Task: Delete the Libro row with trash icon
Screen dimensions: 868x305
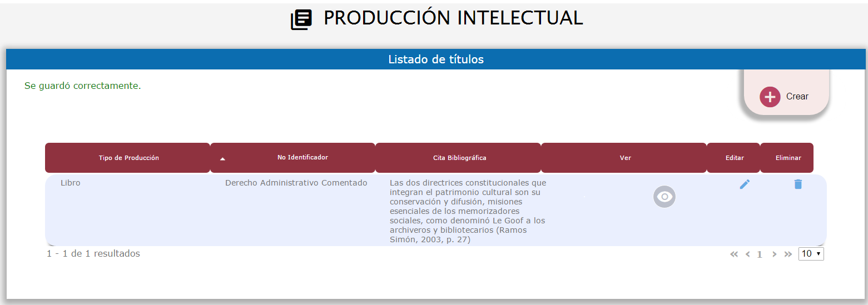Action: pos(798,184)
